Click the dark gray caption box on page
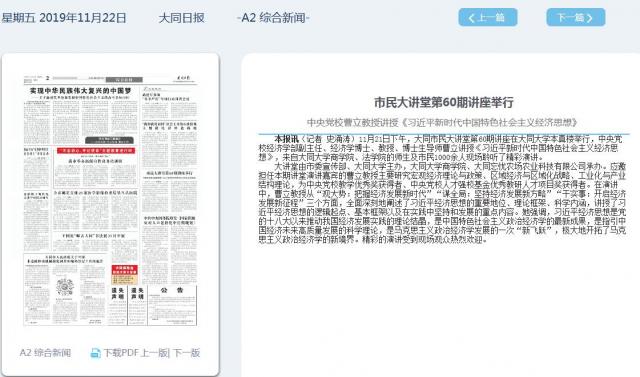Image resolution: width=640 pixels, height=377 pixels. tap(109, 140)
